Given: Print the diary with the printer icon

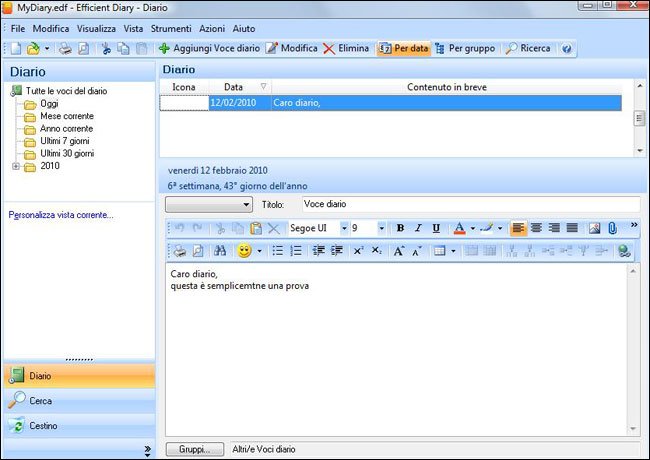Looking at the screenshot, I should 64,48.
